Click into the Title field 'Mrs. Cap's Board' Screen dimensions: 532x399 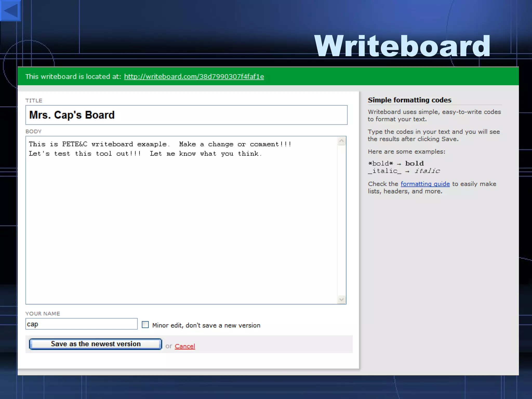[186, 115]
